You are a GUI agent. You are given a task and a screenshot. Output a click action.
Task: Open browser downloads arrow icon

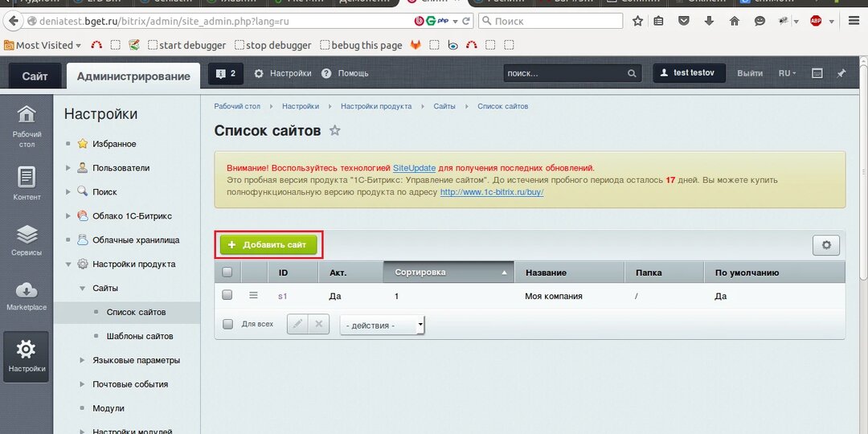pos(709,21)
